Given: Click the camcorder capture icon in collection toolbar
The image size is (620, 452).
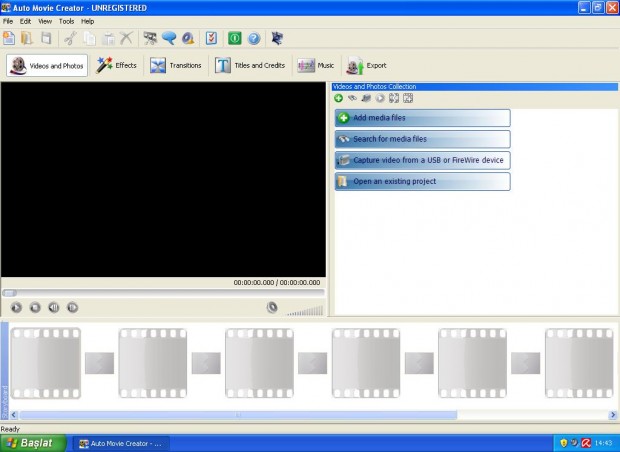Looking at the screenshot, I should pos(366,98).
